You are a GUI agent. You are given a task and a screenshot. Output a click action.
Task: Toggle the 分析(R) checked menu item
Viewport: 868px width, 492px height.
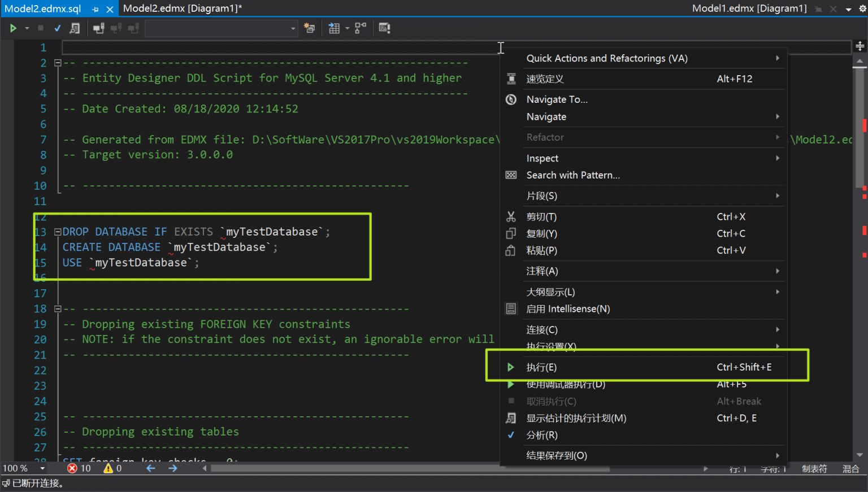pos(542,435)
